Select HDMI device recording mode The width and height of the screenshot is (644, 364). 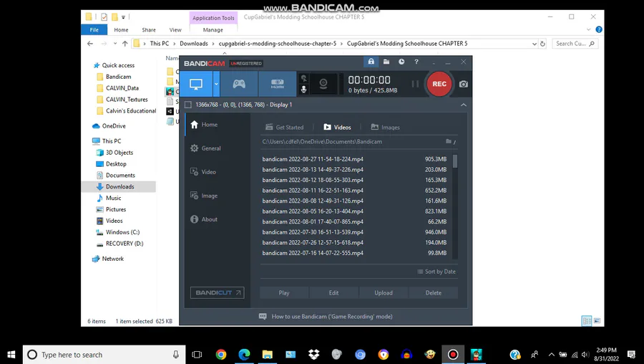coord(277,84)
